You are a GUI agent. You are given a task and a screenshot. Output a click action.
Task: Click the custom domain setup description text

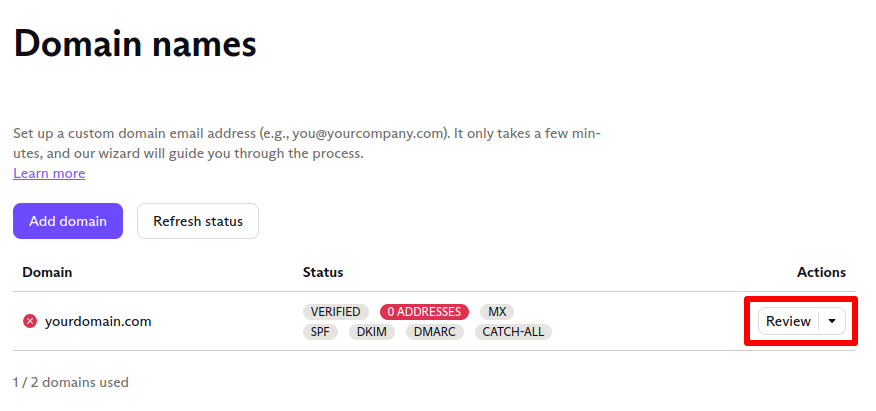pos(307,144)
